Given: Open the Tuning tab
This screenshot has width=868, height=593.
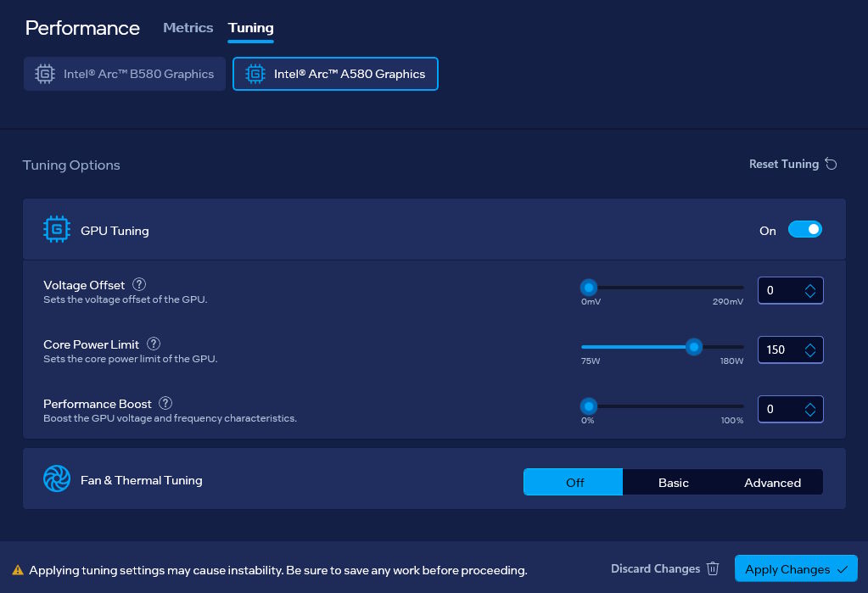Looking at the screenshot, I should click(x=251, y=28).
